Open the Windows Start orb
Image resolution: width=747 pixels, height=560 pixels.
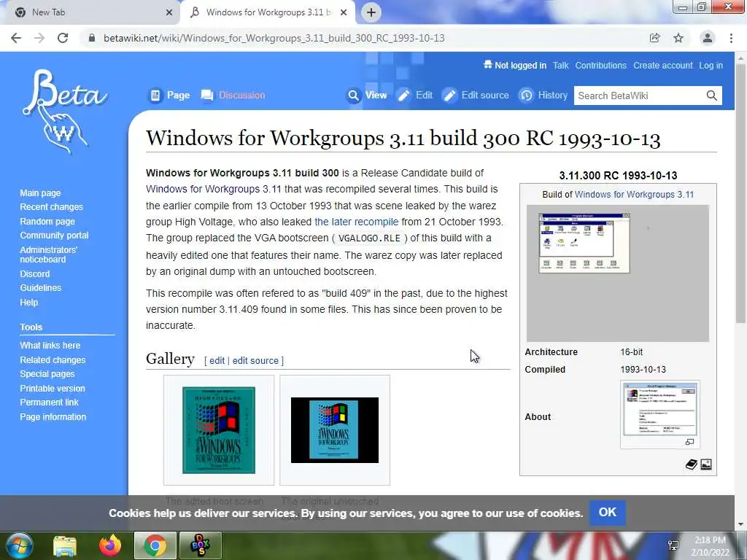[x=19, y=545]
